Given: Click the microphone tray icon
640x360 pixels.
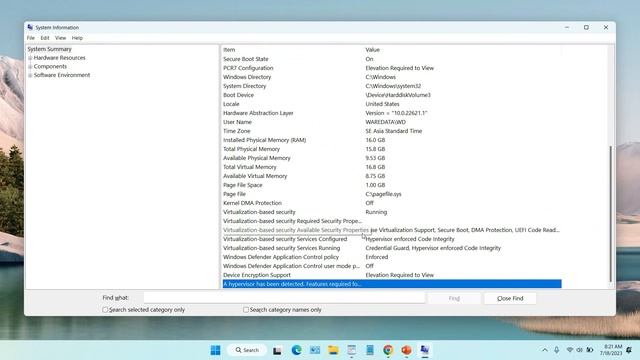Looking at the screenshot, I should (x=557, y=350).
